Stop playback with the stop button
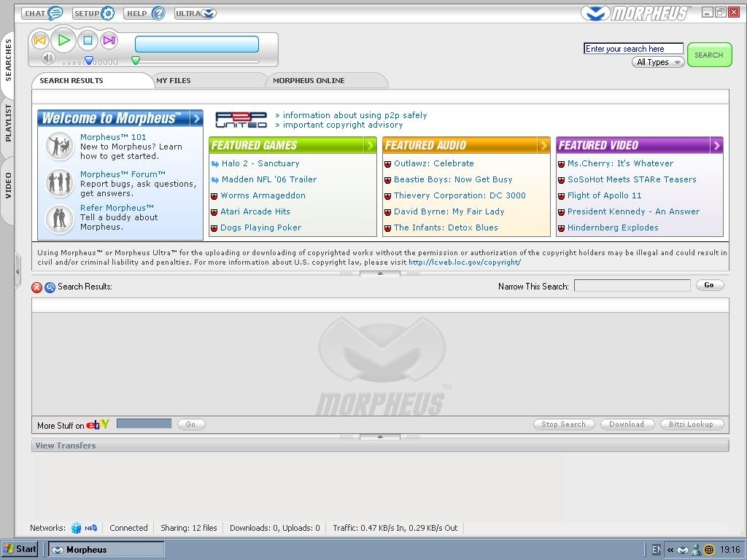The image size is (747, 560). [x=88, y=41]
